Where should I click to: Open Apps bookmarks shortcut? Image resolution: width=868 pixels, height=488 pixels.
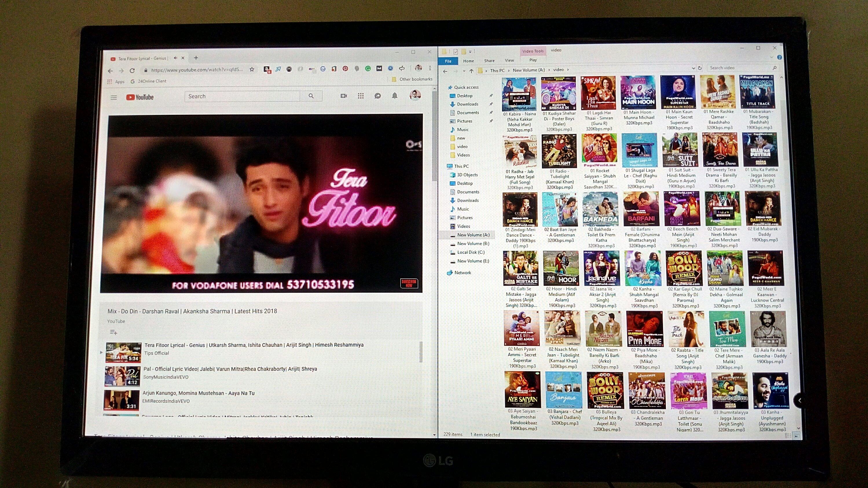pos(116,82)
